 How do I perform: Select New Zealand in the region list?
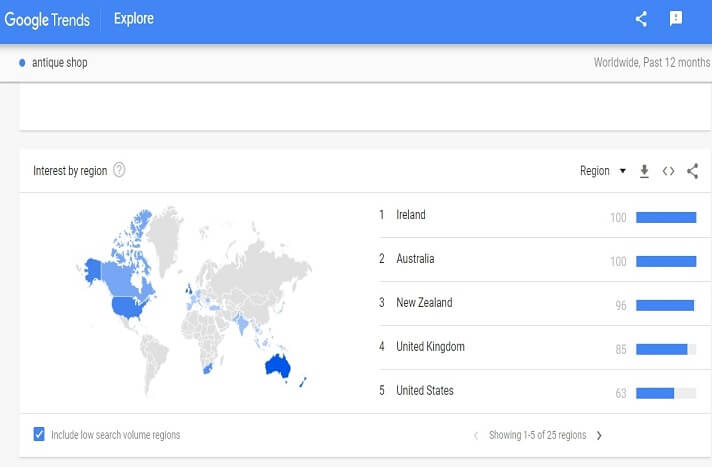[424, 303]
